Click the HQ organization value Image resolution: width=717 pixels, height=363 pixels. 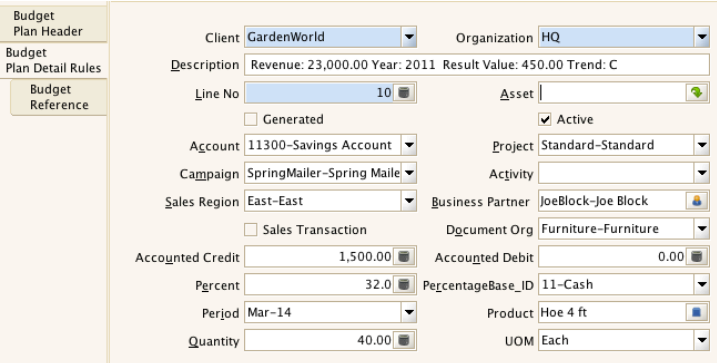pyautogui.click(x=551, y=37)
